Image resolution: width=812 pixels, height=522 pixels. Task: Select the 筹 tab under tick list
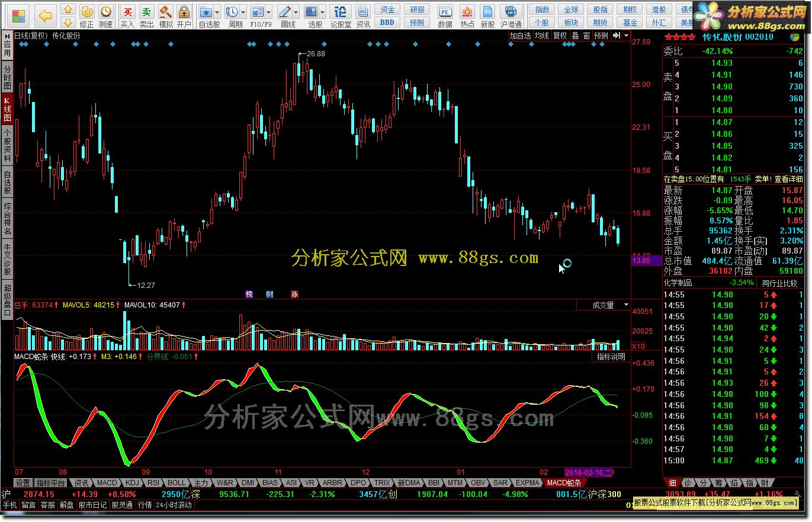click(718, 483)
